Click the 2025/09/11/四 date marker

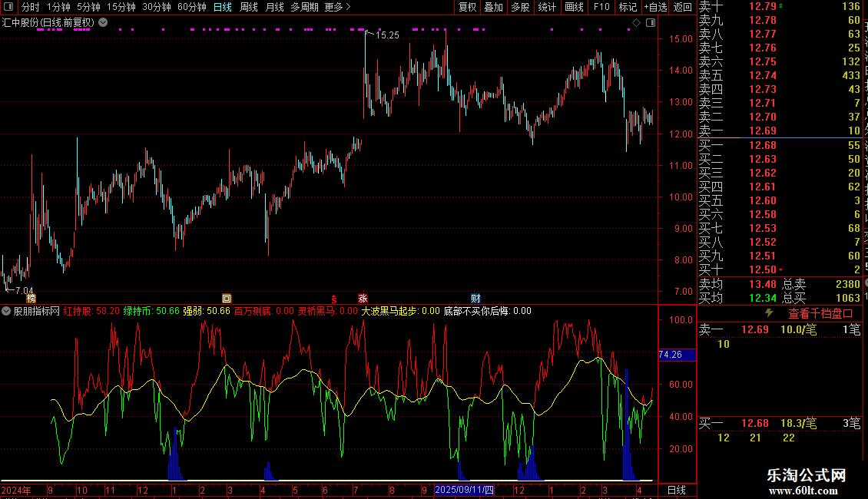click(x=464, y=490)
